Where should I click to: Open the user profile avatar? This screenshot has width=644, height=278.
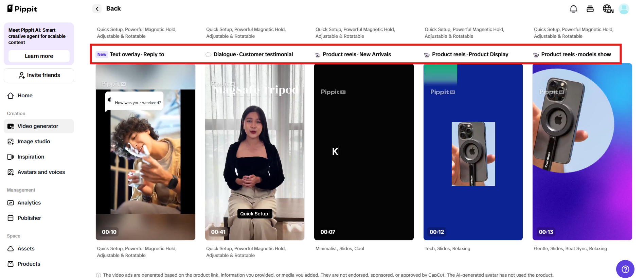624,9
